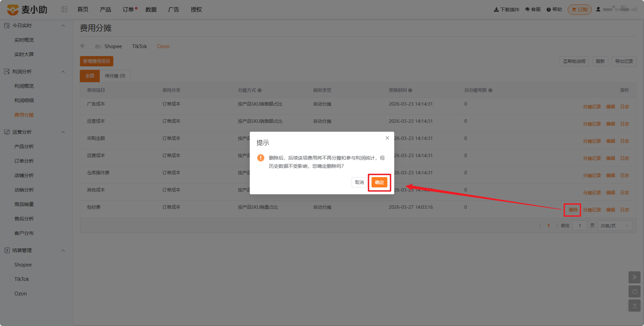Viewport: 644px width, 326px height.
Task: Open 帮助 help in the top bar
Action: click(x=554, y=10)
